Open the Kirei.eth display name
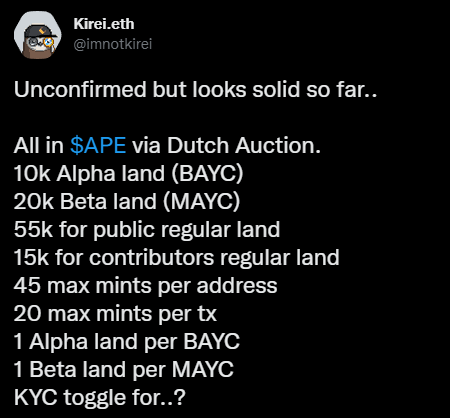450x418 pixels. point(104,24)
